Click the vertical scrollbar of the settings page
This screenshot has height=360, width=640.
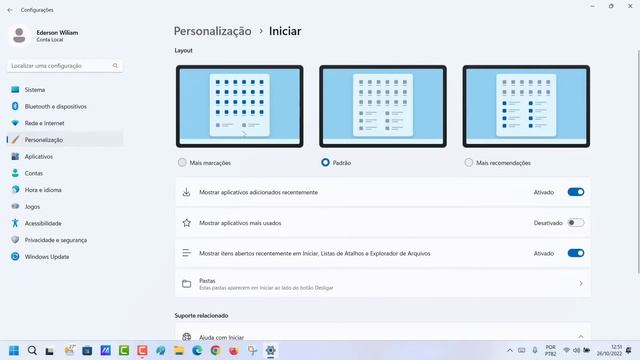638,161
